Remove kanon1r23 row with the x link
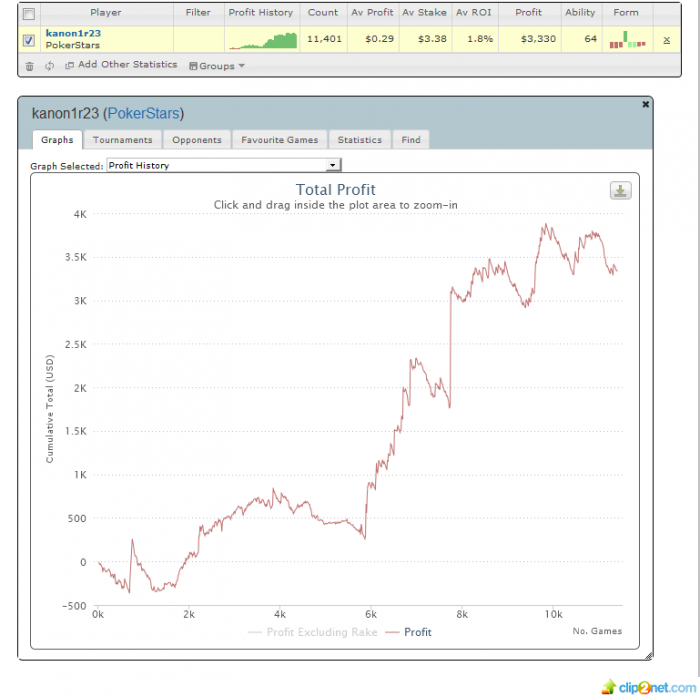 pyautogui.click(x=667, y=40)
